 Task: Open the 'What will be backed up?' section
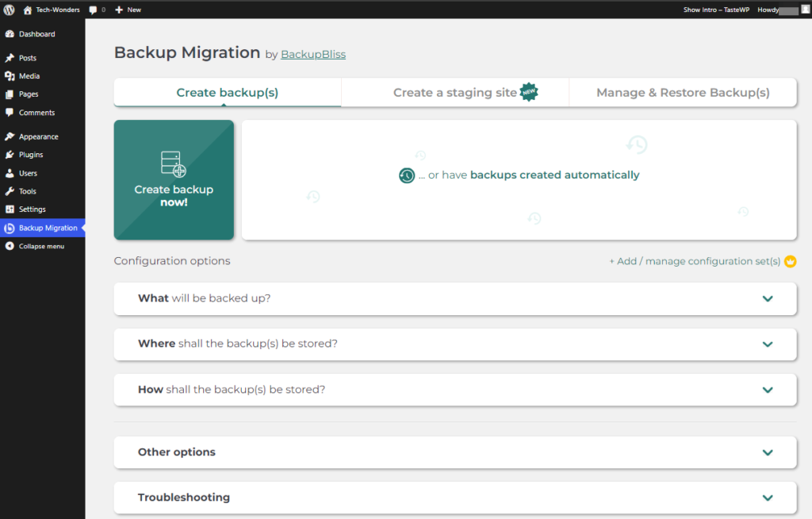click(x=455, y=298)
